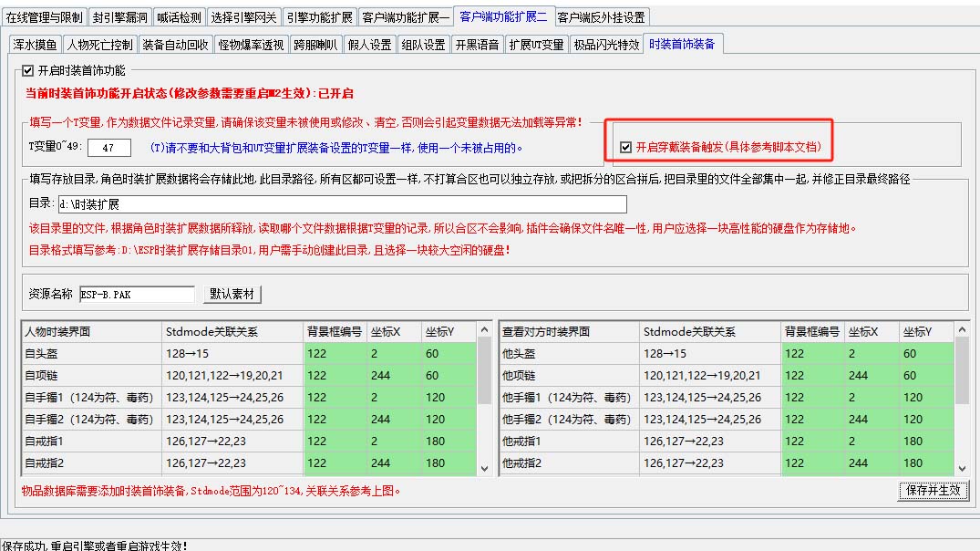
Task: Select 客户端功能扩展二 tab
Action: point(503,16)
